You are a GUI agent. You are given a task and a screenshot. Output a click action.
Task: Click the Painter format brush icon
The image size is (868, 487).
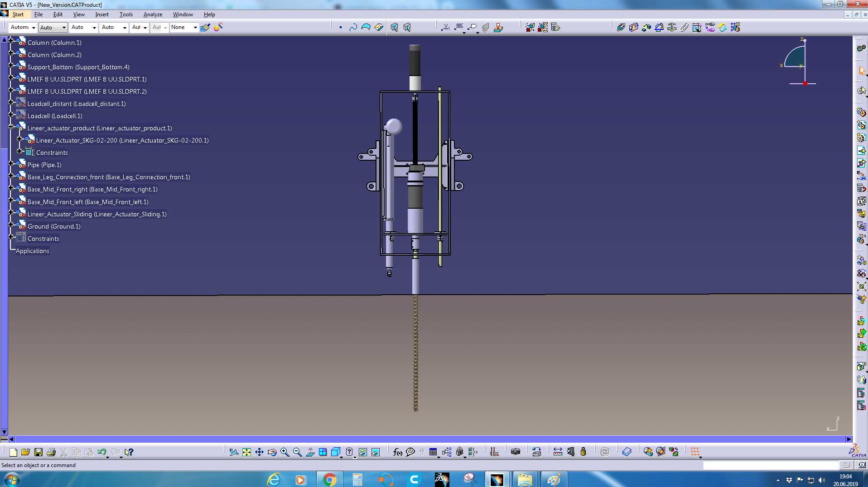(x=205, y=27)
